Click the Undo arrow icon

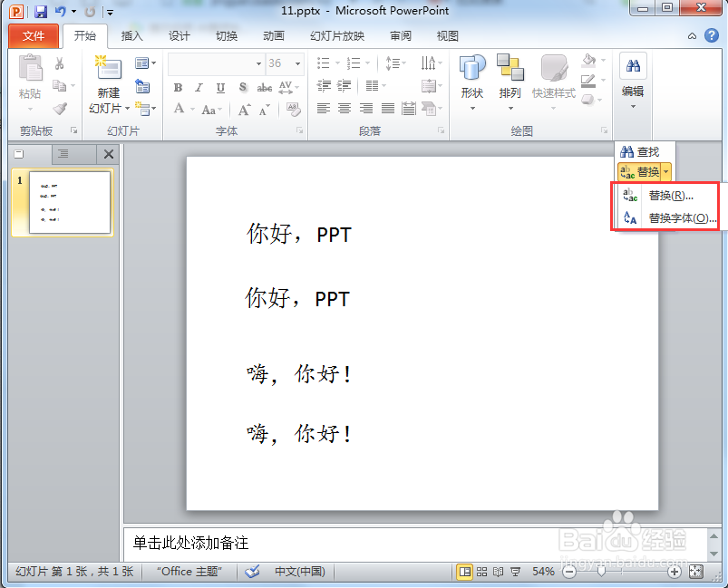click(60, 11)
